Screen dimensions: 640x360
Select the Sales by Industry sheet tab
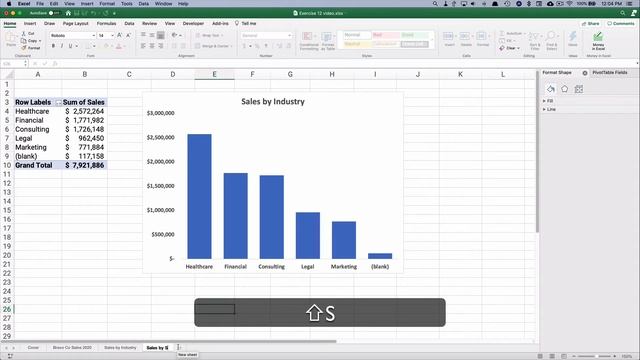(120, 348)
